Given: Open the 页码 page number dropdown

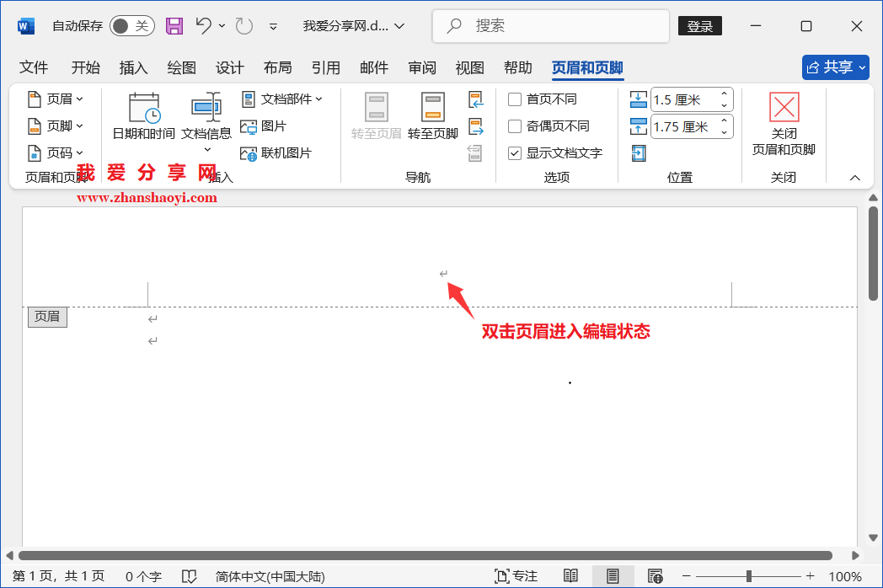Looking at the screenshot, I should pos(56,153).
